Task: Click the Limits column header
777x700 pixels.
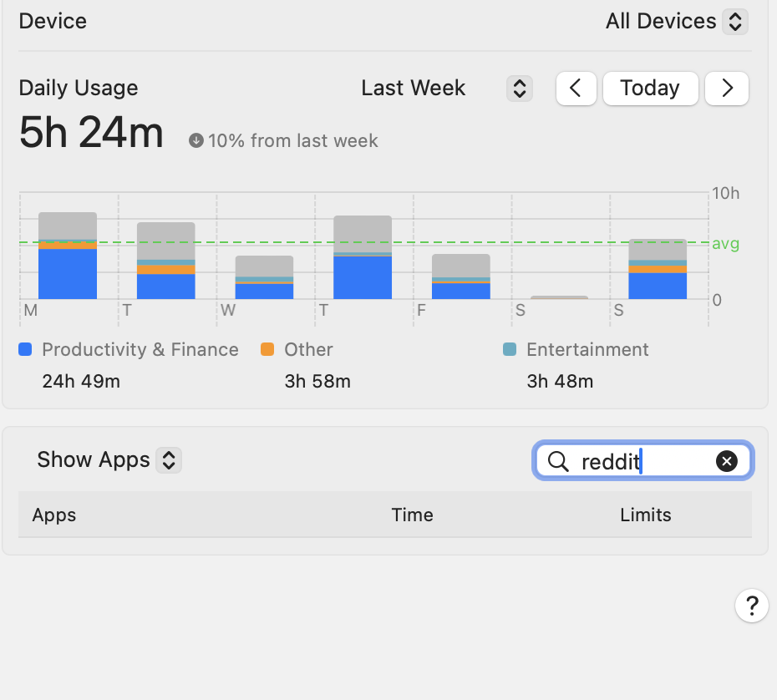Action: 645,515
